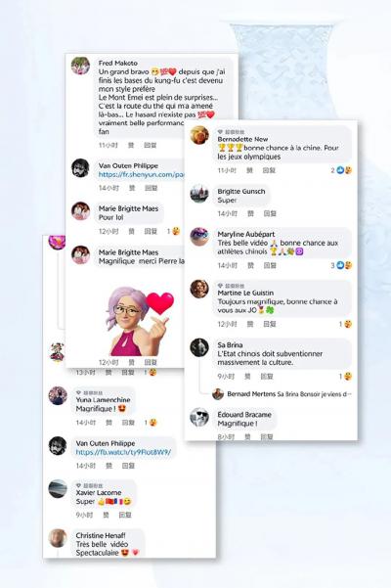Like Sa Brina's comment
The image size is (391, 588).
click(x=247, y=376)
